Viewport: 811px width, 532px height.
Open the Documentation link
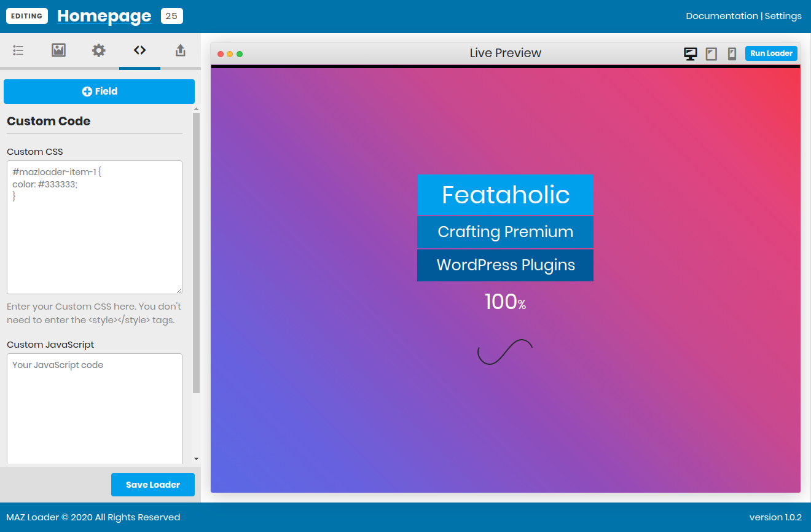(722, 16)
